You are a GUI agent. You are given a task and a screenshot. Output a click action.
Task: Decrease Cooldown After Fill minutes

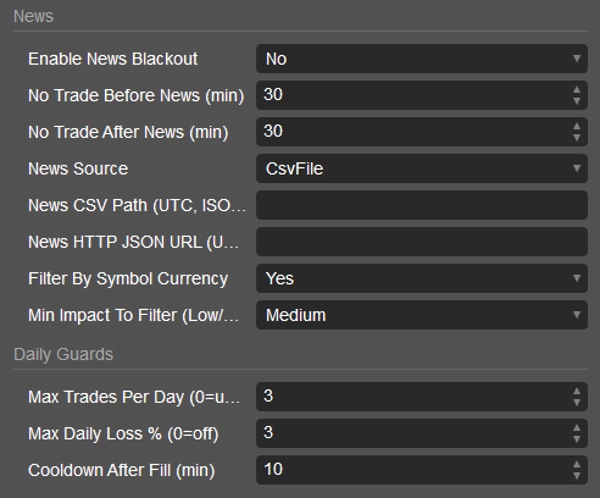click(x=576, y=475)
